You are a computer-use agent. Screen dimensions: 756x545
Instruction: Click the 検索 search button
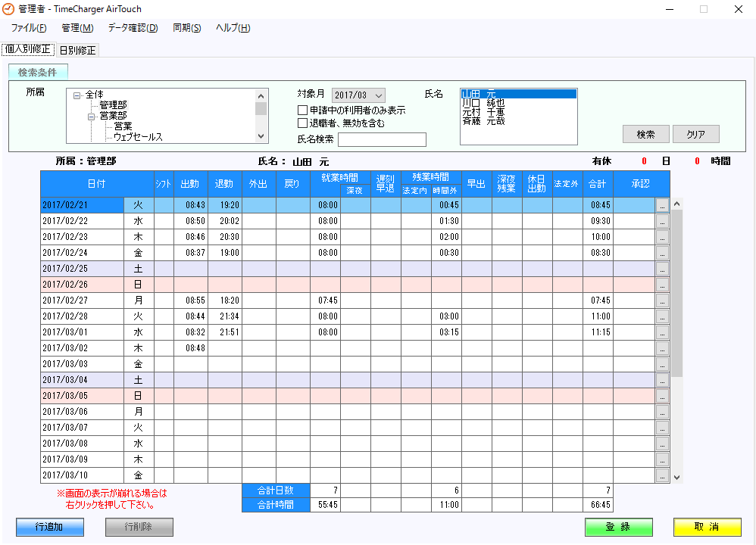click(645, 133)
